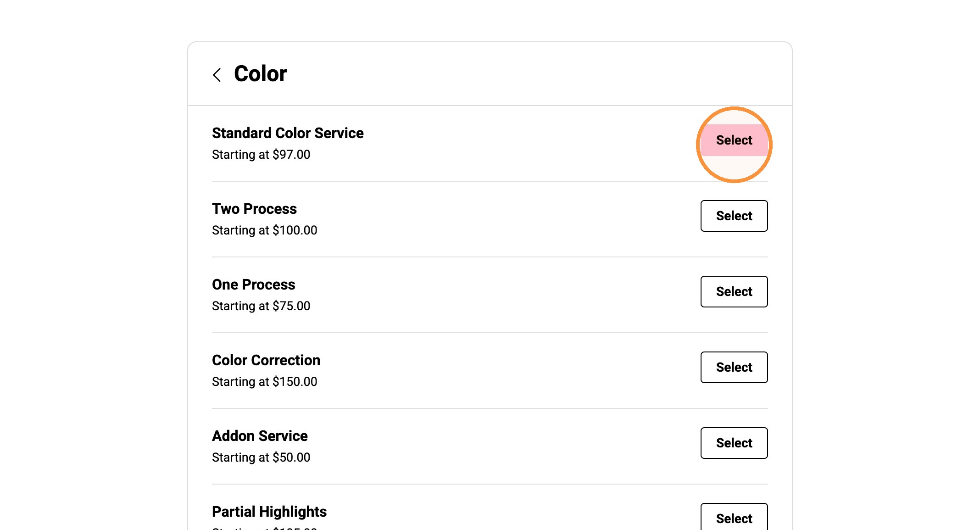The height and width of the screenshot is (530, 980).
Task: Click the Starting at $50.00 price
Action: coord(261,457)
